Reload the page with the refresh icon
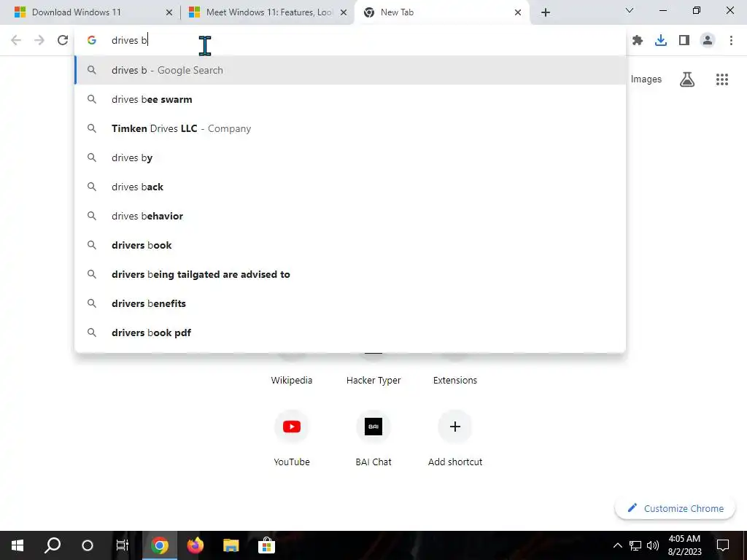 coord(63,40)
